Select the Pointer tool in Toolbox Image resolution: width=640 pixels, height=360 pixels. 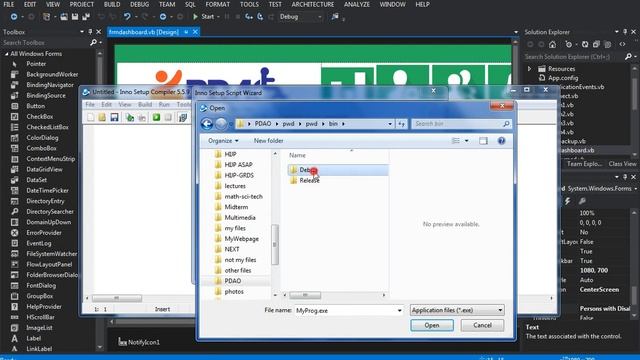(x=36, y=64)
